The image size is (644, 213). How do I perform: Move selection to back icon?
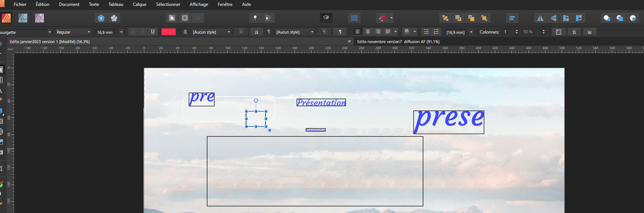[445, 18]
